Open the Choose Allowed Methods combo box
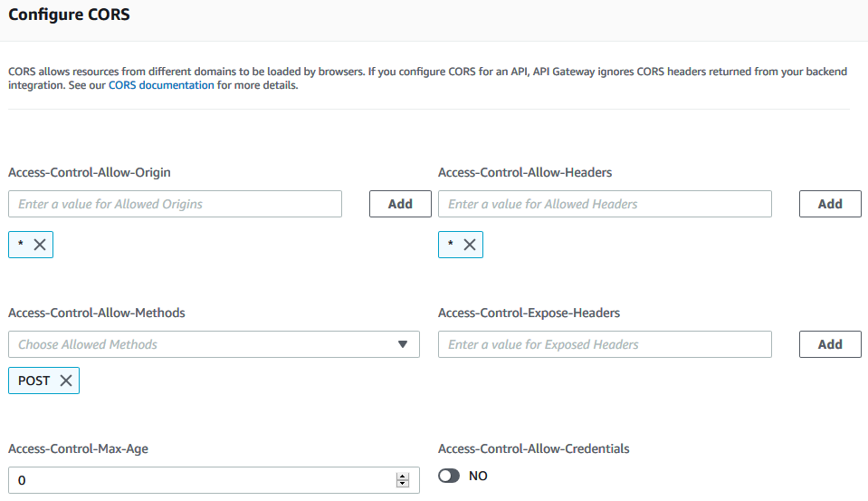 199,344
